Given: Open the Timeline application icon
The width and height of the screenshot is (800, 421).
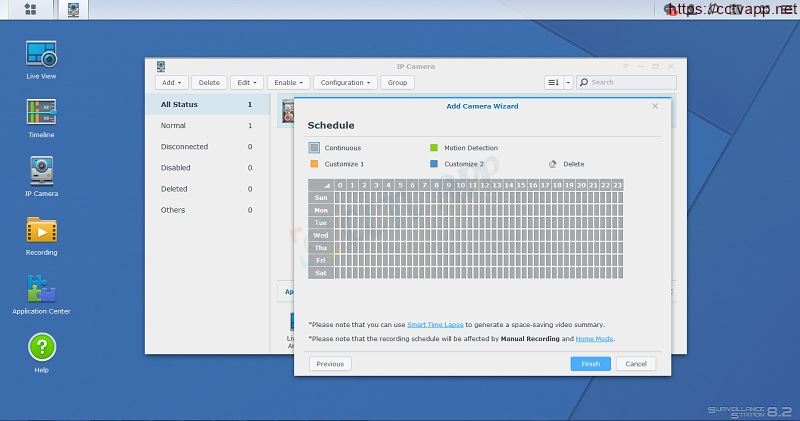Looking at the screenshot, I should (x=41, y=112).
